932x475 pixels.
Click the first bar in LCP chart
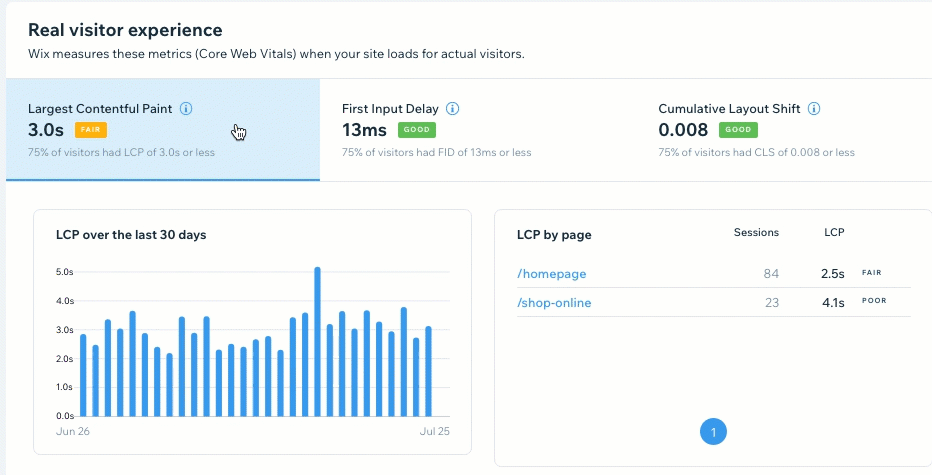83,375
